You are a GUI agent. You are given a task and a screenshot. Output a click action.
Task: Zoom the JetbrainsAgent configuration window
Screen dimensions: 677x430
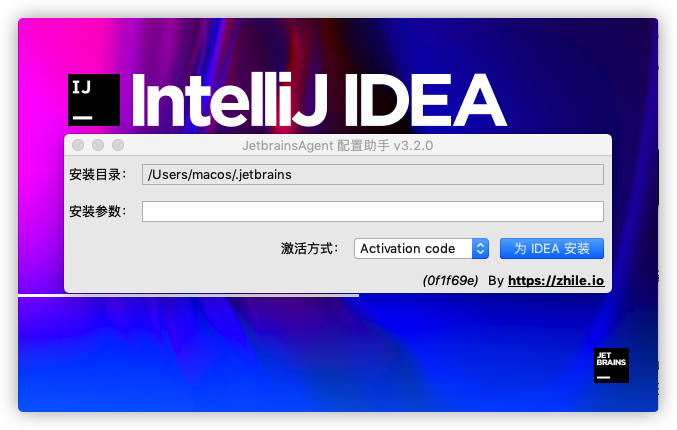click(x=117, y=146)
